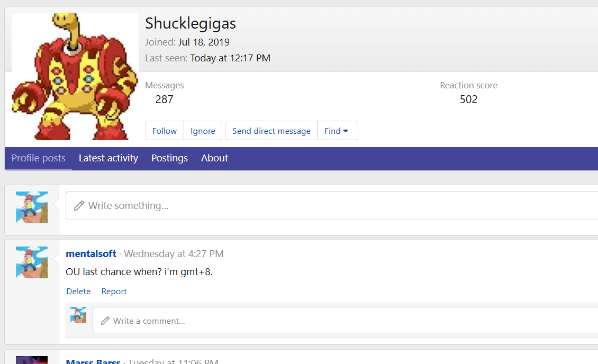Click pencil icon in Write a comment box
This screenshot has width=598, height=364.
[105, 321]
